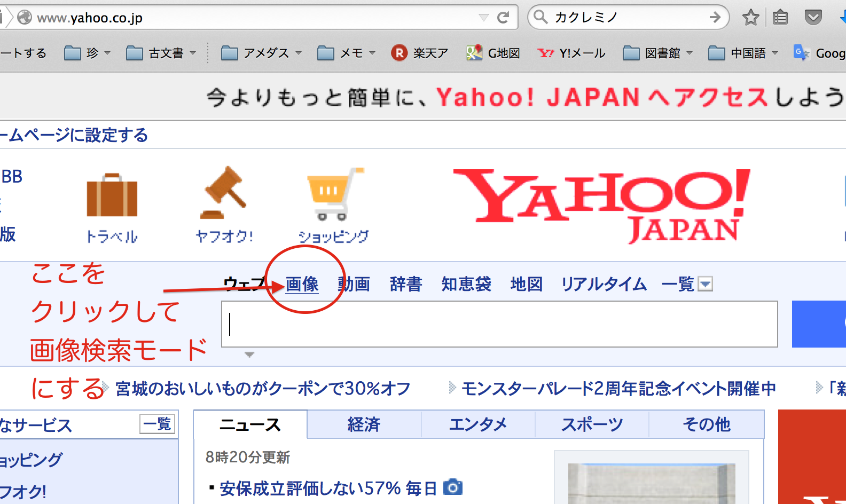Click the 8時20分更新 update time text
The width and height of the screenshot is (846, 504).
(248, 457)
